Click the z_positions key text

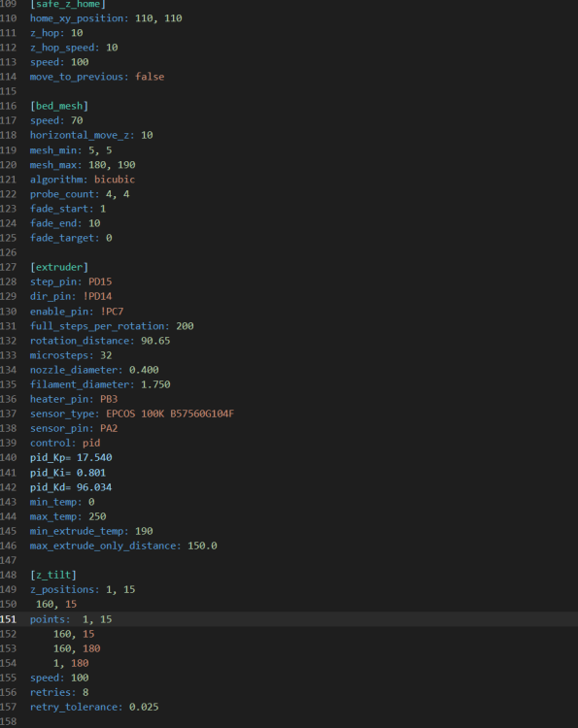click(64, 589)
